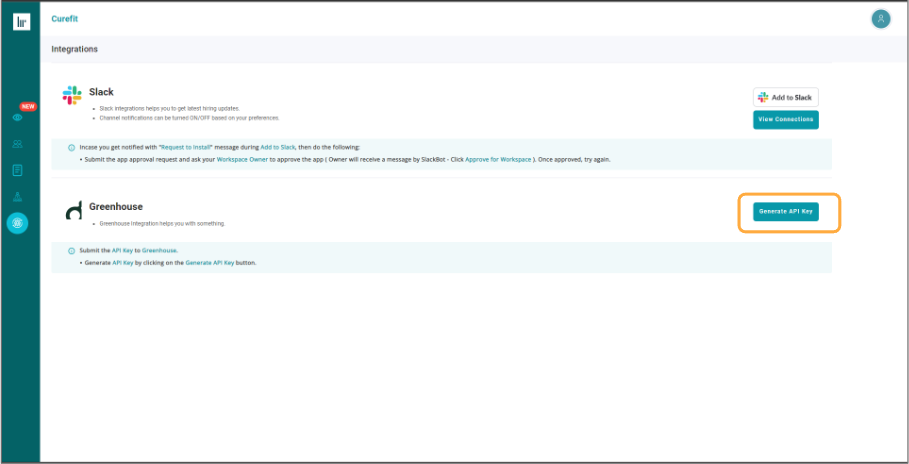
Task: Click the Generate API Key button
Action: point(786,212)
